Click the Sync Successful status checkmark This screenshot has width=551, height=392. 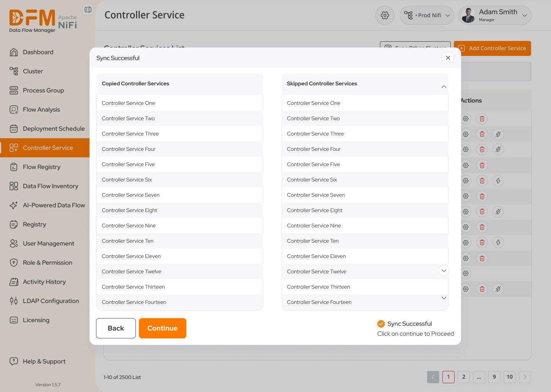click(381, 324)
